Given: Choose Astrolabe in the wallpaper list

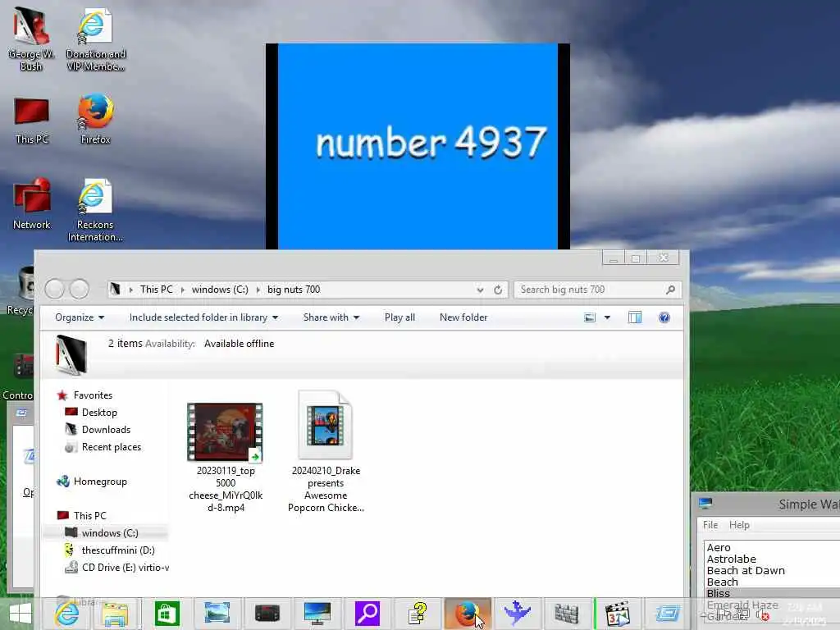Looking at the screenshot, I should (731, 559).
